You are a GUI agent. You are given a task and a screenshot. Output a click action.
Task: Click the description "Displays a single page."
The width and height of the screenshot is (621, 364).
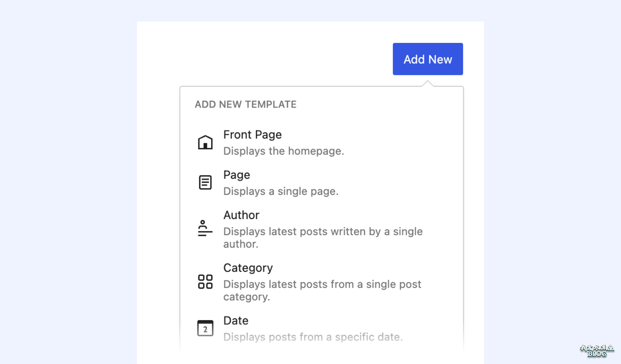point(280,191)
